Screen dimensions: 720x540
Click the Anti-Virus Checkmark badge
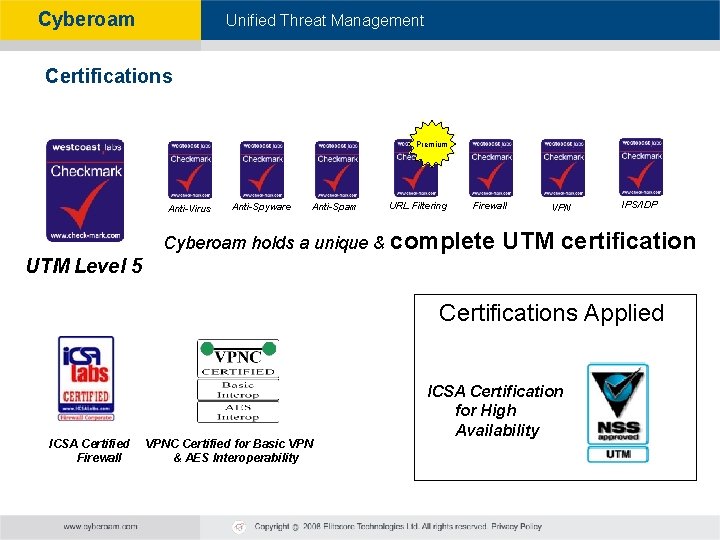pos(190,170)
